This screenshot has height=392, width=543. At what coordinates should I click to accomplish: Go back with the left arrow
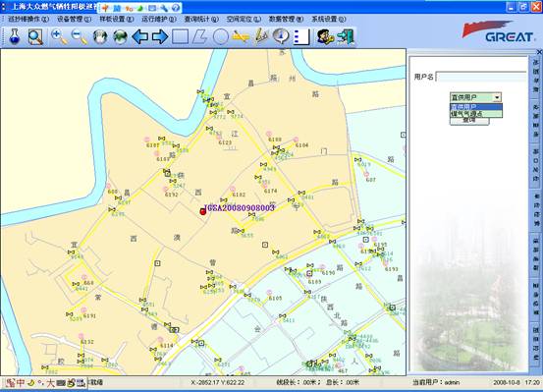pos(140,36)
